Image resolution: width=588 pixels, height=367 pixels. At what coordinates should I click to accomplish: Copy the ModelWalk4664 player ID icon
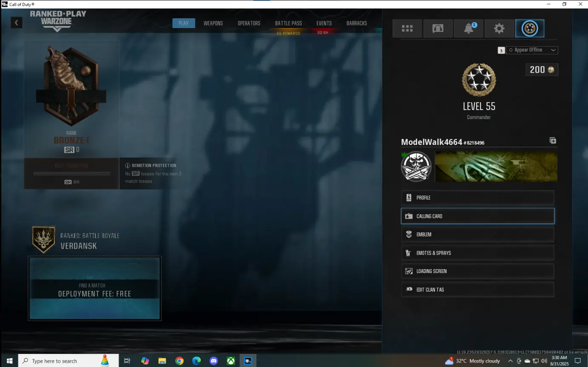click(553, 141)
